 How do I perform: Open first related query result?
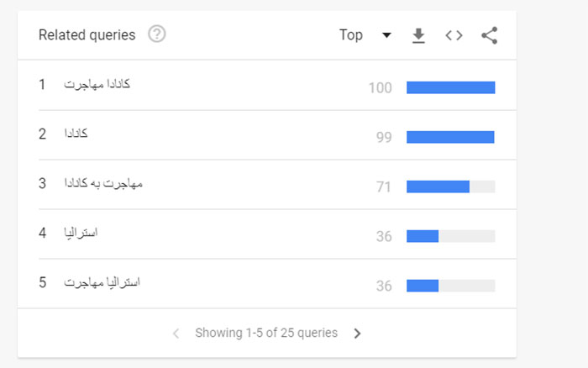point(97,84)
